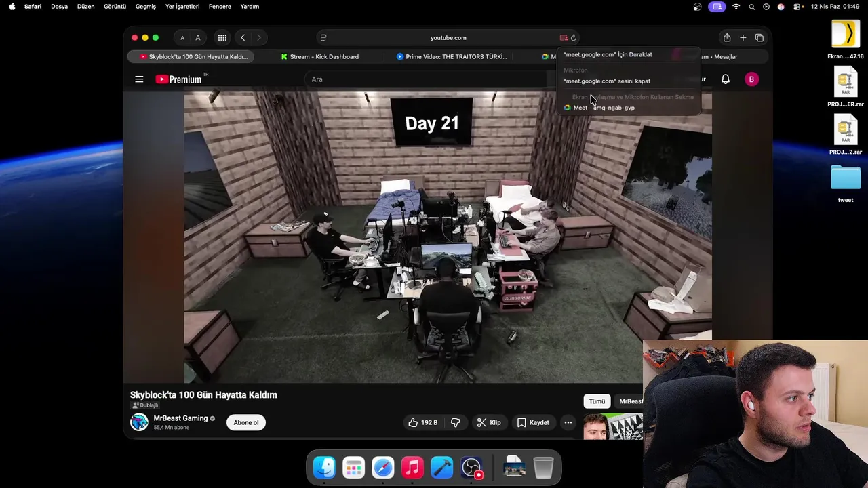
Task: Select Meet - amq-ngab-gvp entry
Action: (x=599, y=108)
